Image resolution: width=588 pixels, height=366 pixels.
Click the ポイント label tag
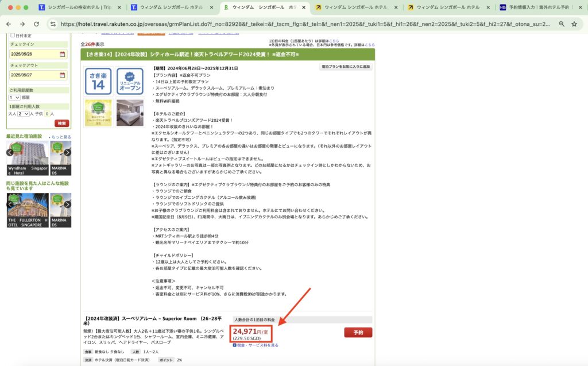coord(166,360)
